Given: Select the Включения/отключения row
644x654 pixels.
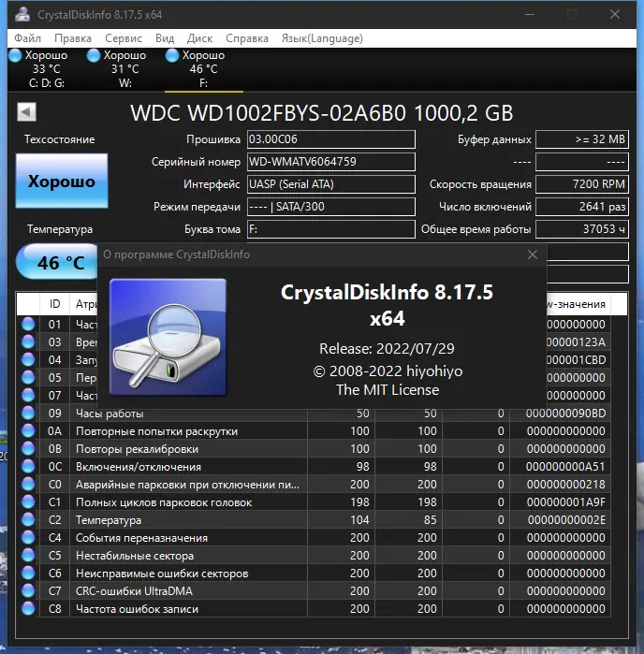Looking at the screenshot, I should [x=314, y=466].
